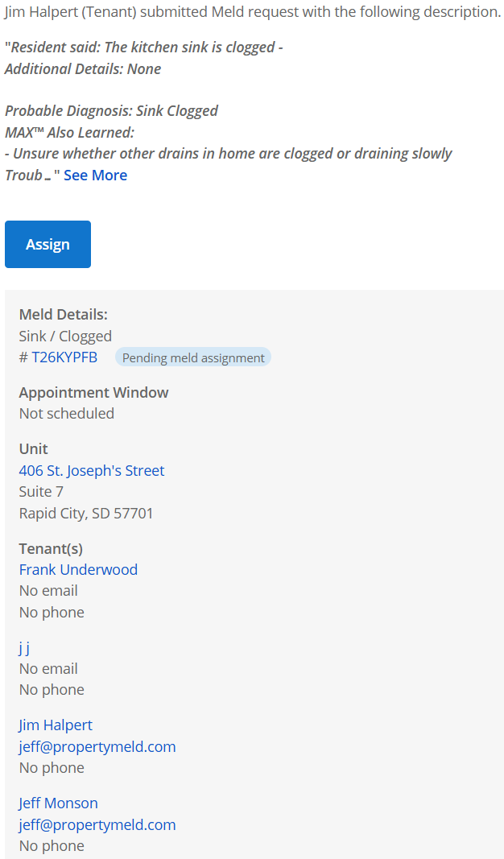Screen dimensions: 504x859
Task: Click the Pending meld assignment badge
Action: [x=193, y=357]
